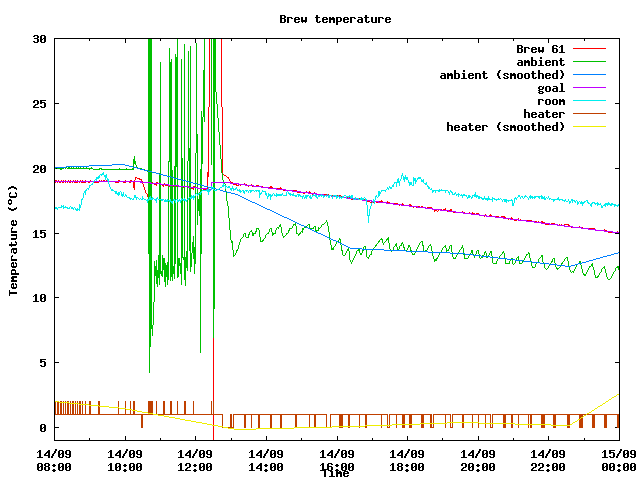
Task: Click the "heater" legend label
Action: 544,114
